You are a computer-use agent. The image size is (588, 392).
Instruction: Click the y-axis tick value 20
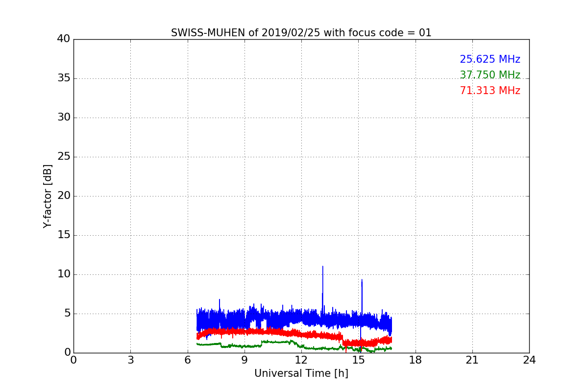pos(64,196)
